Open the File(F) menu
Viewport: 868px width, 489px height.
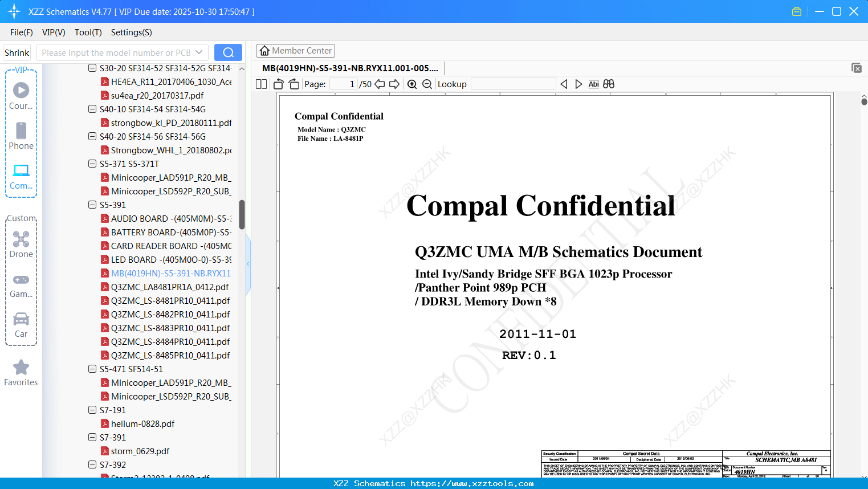pyautogui.click(x=22, y=32)
